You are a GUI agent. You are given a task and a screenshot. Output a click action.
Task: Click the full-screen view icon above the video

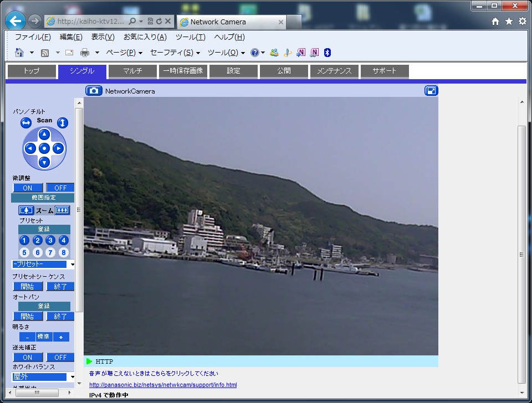click(x=431, y=91)
